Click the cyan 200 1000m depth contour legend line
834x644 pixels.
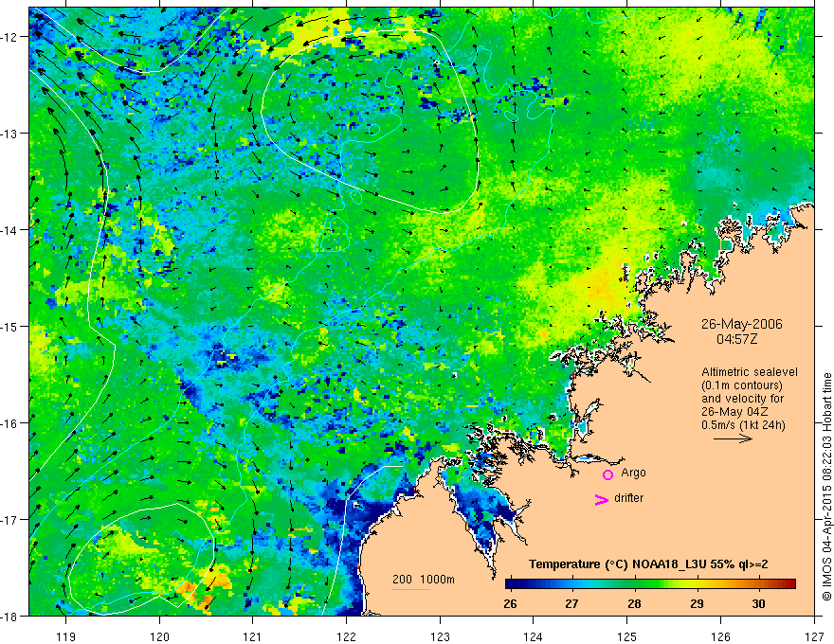click(x=410, y=589)
